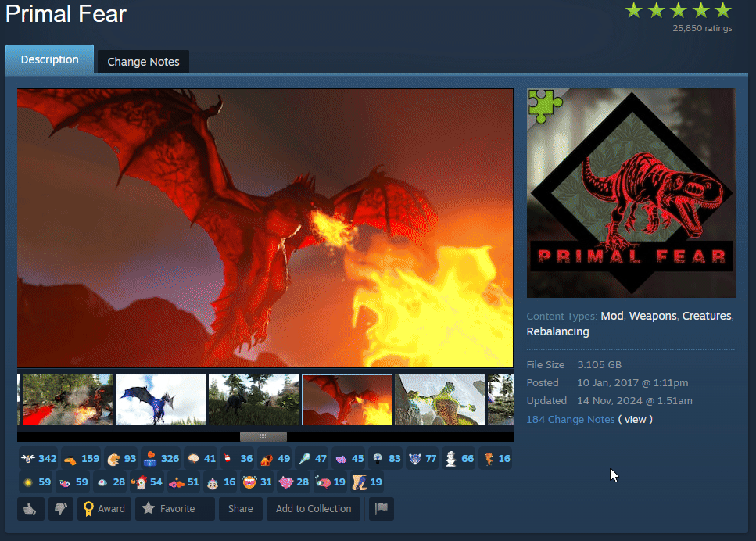Click the main fire dragon screenshot
This screenshot has height=541, width=756.
pos(265,228)
